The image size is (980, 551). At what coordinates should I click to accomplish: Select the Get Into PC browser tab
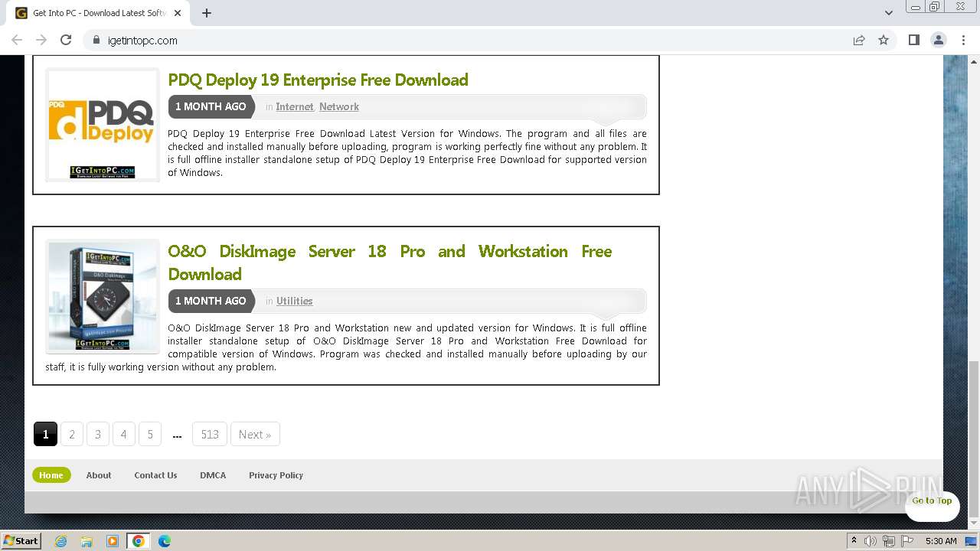tap(99, 13)
